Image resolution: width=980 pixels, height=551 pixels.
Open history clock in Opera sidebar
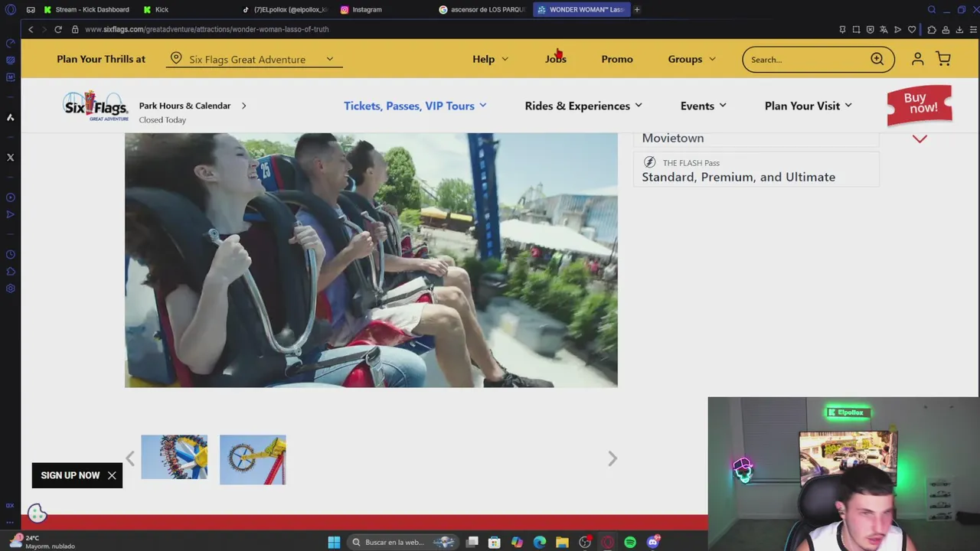(11, 254)
